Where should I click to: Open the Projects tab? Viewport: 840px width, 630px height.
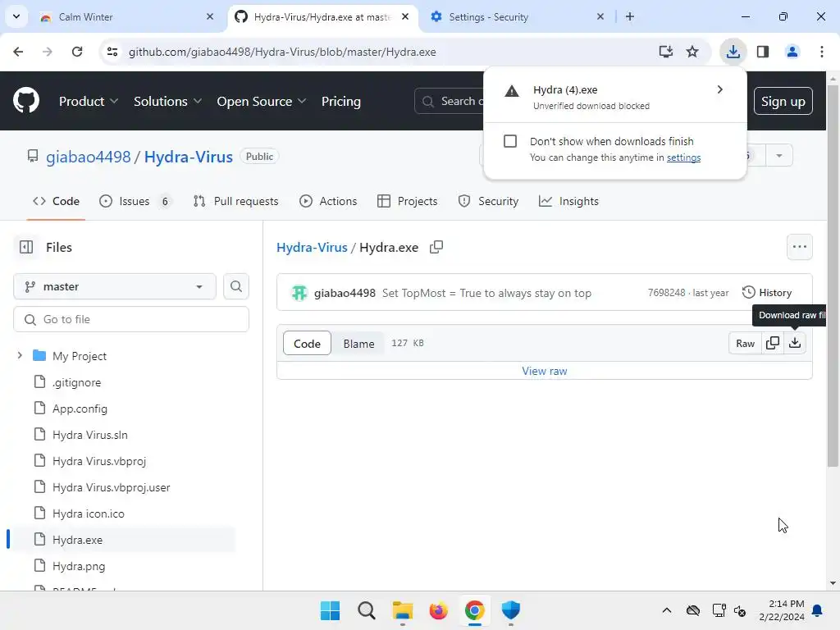tap(407, 202)
